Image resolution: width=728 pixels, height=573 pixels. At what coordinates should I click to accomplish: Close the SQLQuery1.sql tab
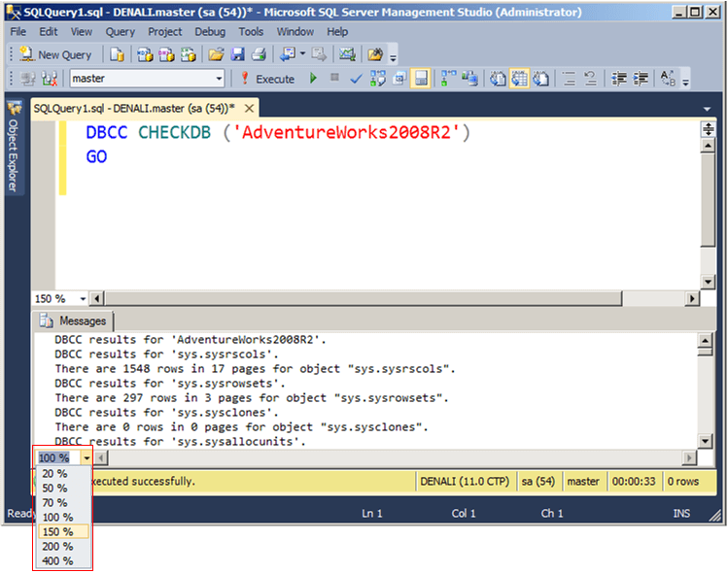click(250, 109)
